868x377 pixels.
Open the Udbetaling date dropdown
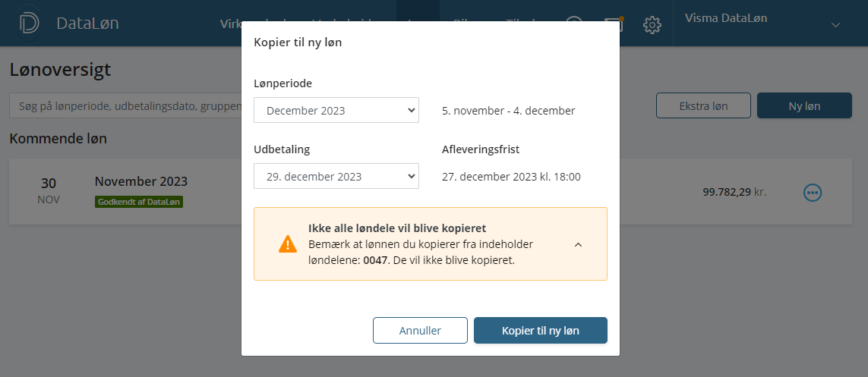click(336, 176)
